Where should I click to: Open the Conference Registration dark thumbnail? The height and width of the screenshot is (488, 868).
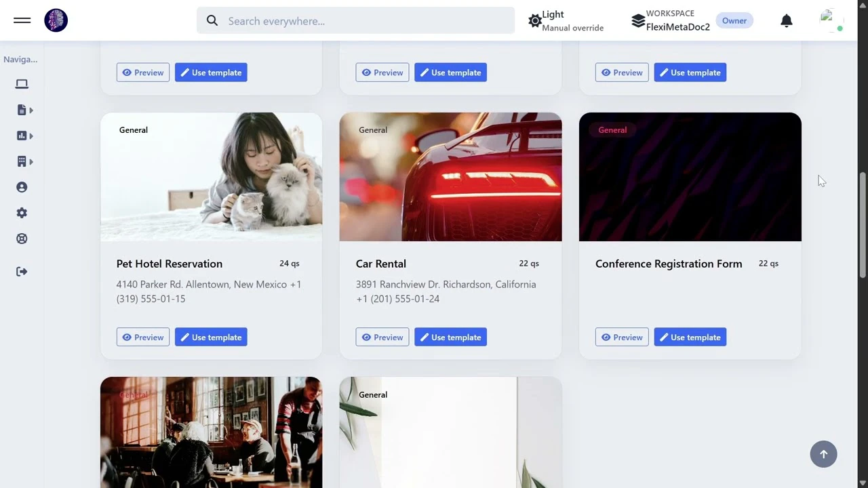[690, 177]
